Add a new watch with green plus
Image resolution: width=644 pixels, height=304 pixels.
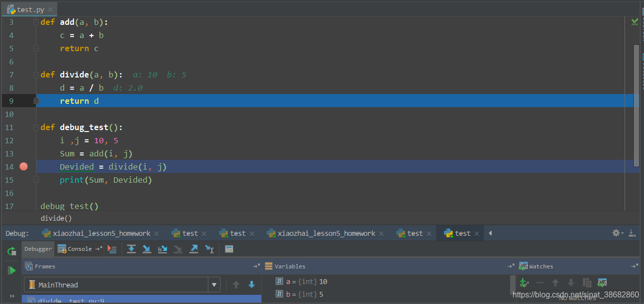click(x=523, y=283)
